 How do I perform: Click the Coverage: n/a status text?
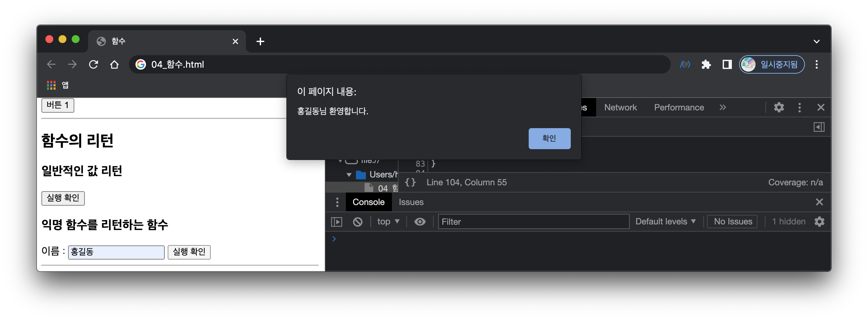795,183
